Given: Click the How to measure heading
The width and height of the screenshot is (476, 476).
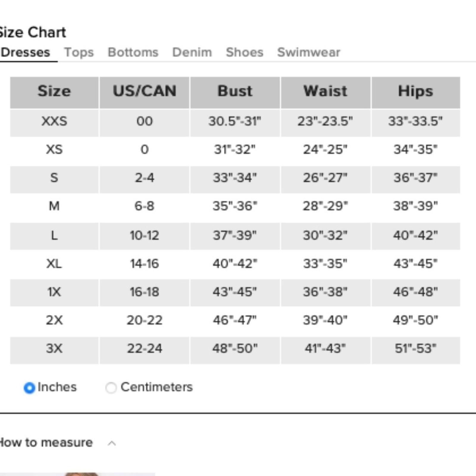Looking at the screenshot, I should (x=46, y=443).
